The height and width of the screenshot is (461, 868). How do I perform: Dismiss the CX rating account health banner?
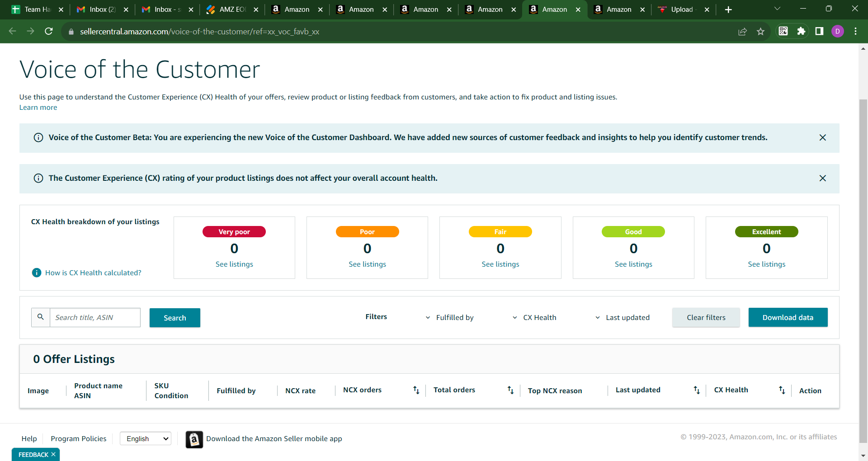click(x=823, y=178)
